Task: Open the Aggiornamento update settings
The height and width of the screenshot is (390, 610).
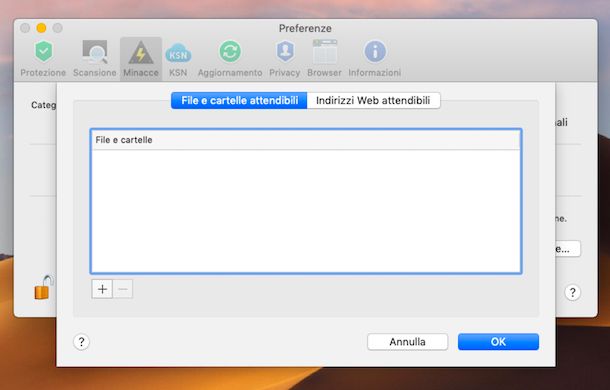Action: pos(230,58)
